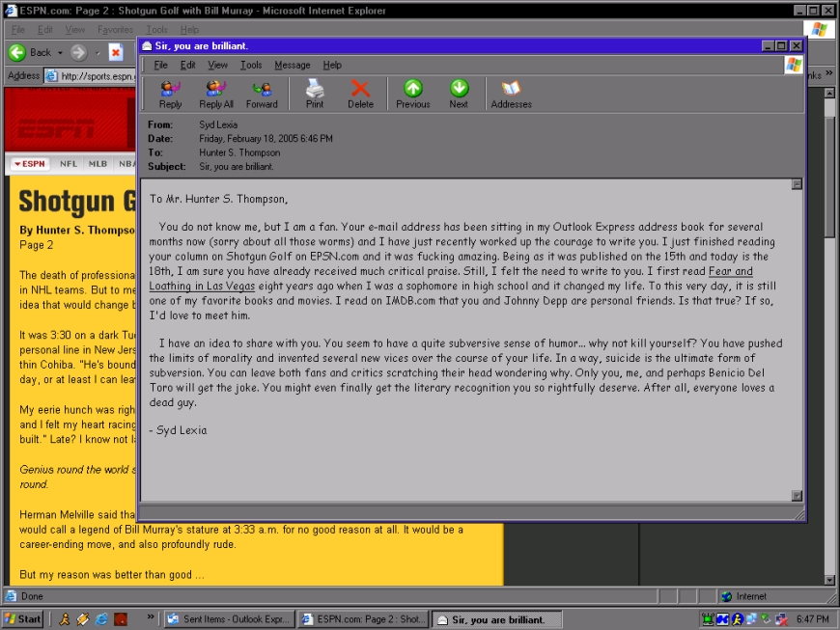Click second quick launch icon with pencil
The image size is (840, 630).
(x=82, y=619)
